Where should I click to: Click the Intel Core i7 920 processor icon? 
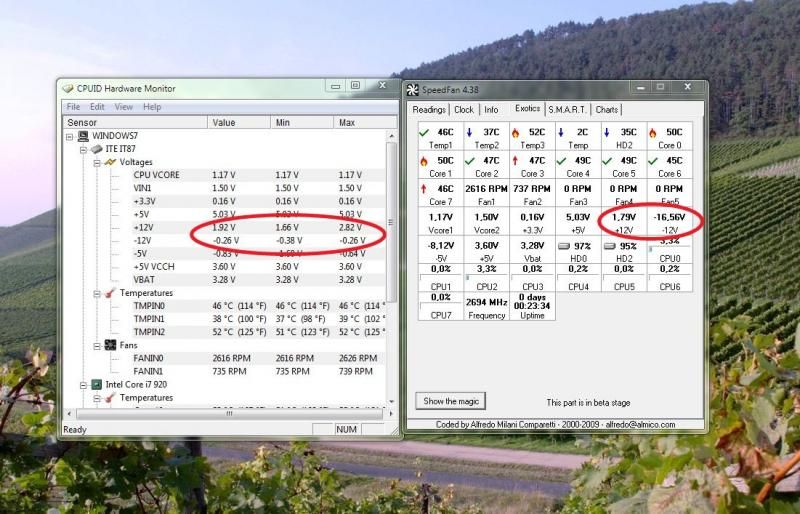[x=96, y=384]
